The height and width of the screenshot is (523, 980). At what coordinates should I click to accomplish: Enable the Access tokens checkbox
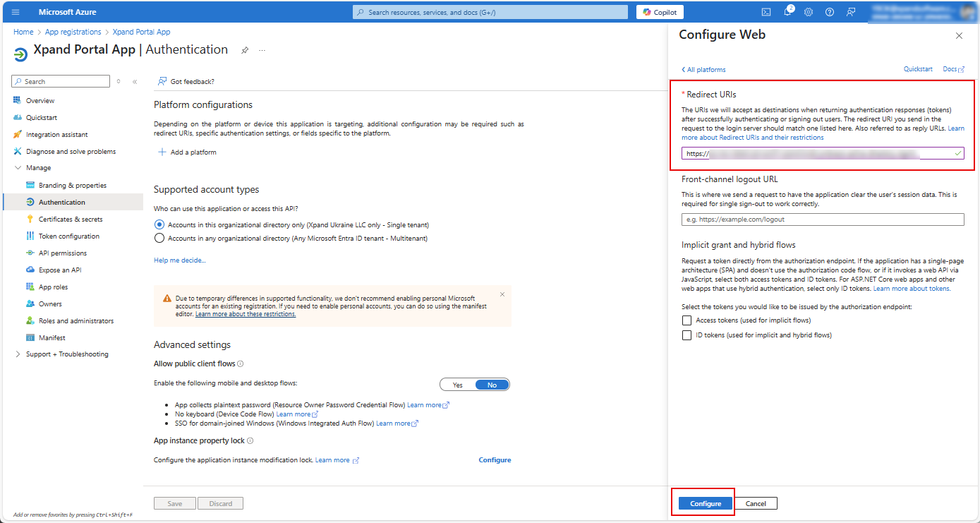(x=686, y=320)
